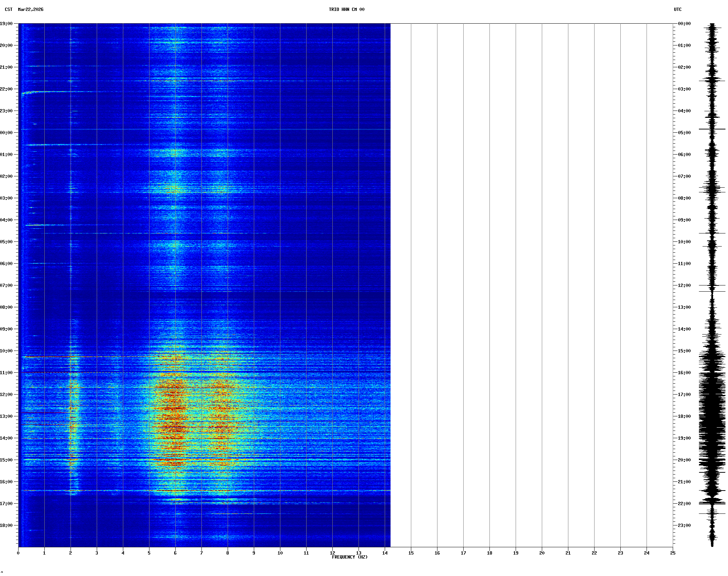
Task: Click the 05:00 UTC time label
Action: (684, 133)
